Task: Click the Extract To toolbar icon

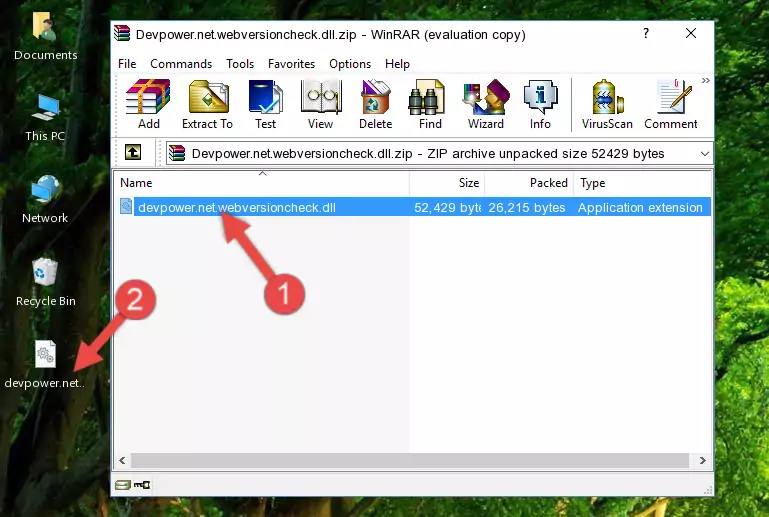Action: tap(207, 104)
